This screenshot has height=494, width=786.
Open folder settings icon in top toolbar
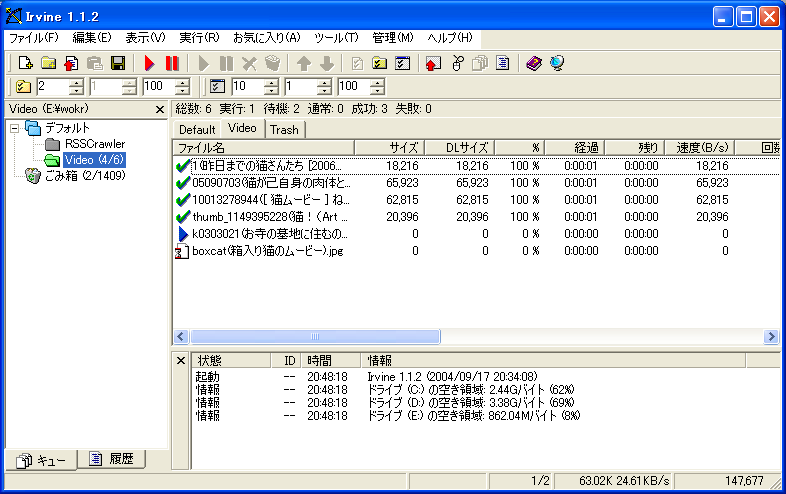pos(379,63)
